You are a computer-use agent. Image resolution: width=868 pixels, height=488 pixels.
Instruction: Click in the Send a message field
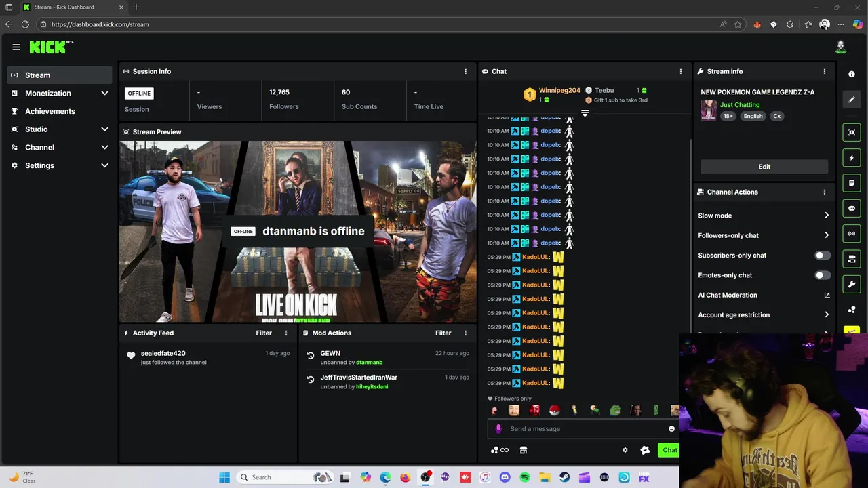[583, 428]
